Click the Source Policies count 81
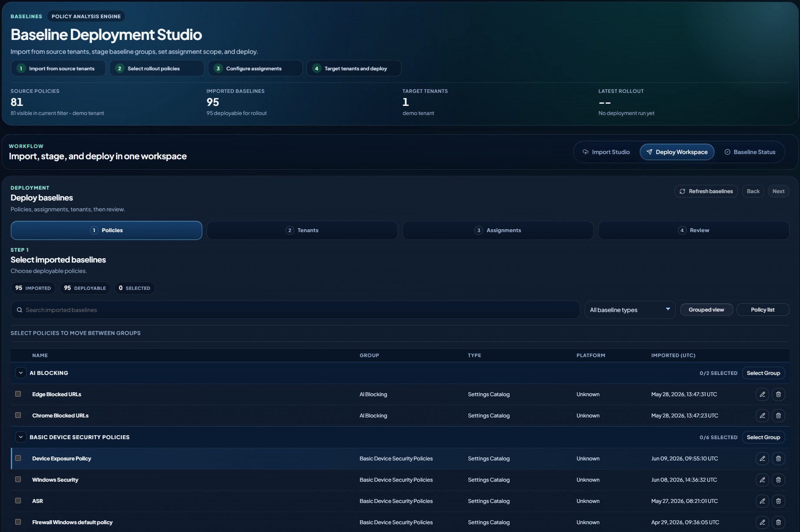Screen dimensions: 800x532 pyautogui.click(x=17, y=102)
